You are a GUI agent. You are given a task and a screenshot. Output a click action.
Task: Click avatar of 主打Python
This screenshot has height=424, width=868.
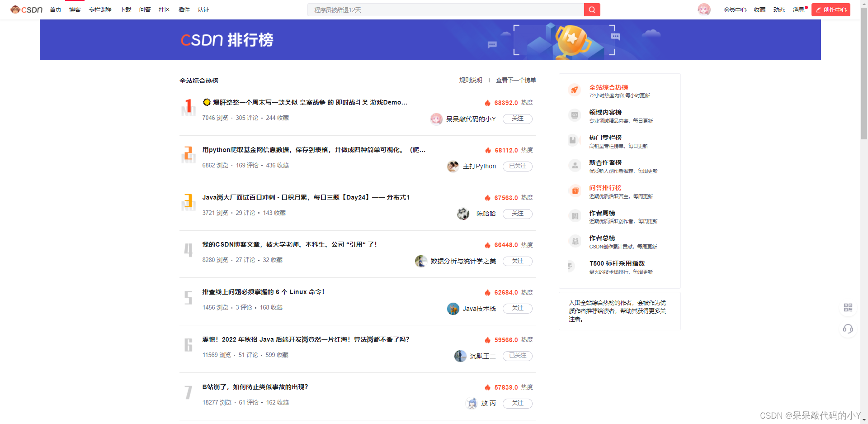[453, 167]
